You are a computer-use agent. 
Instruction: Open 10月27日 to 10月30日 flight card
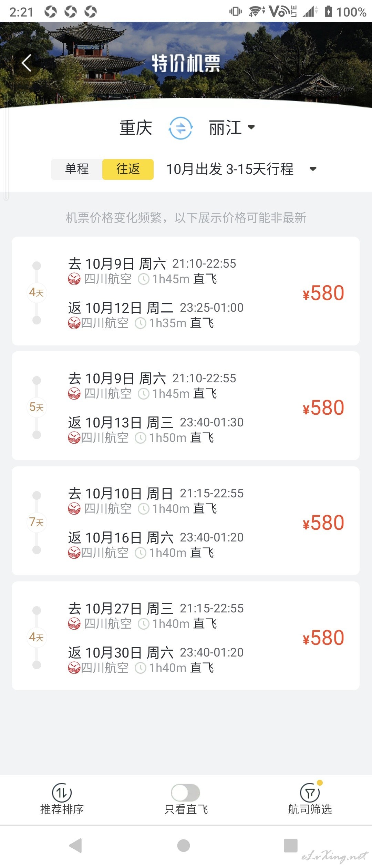coord(186,636)
